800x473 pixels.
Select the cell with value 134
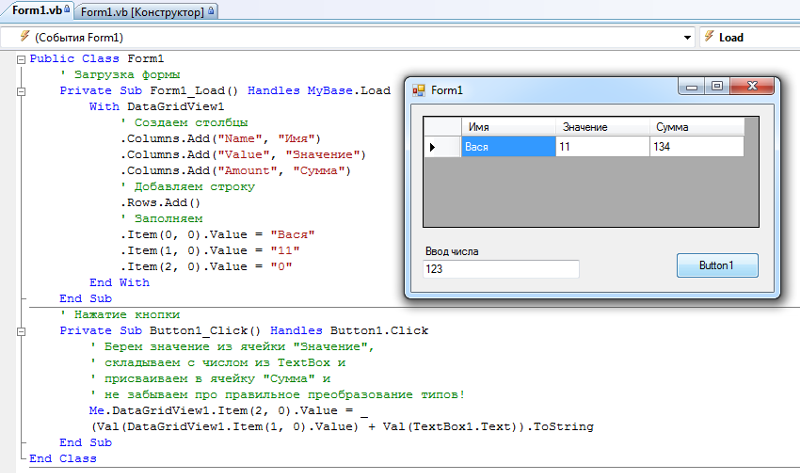tap(695, 147)
